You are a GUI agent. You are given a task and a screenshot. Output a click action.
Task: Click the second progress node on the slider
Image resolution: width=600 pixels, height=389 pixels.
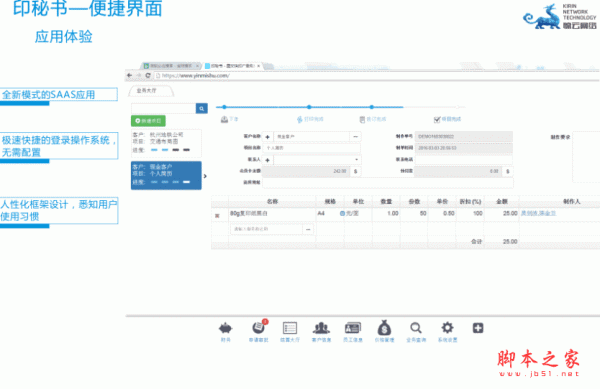[309, 107]
